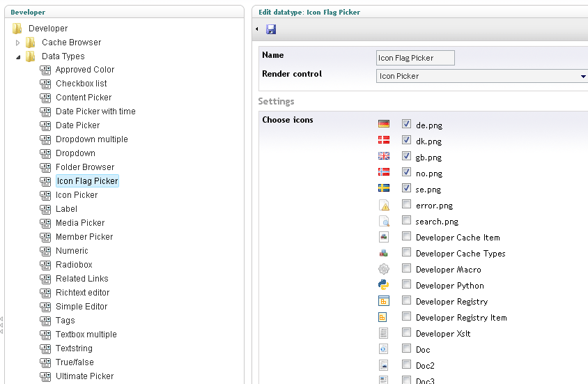Click the Name input field
Screen dimensions: 588x384
click(x=415, y=58)
